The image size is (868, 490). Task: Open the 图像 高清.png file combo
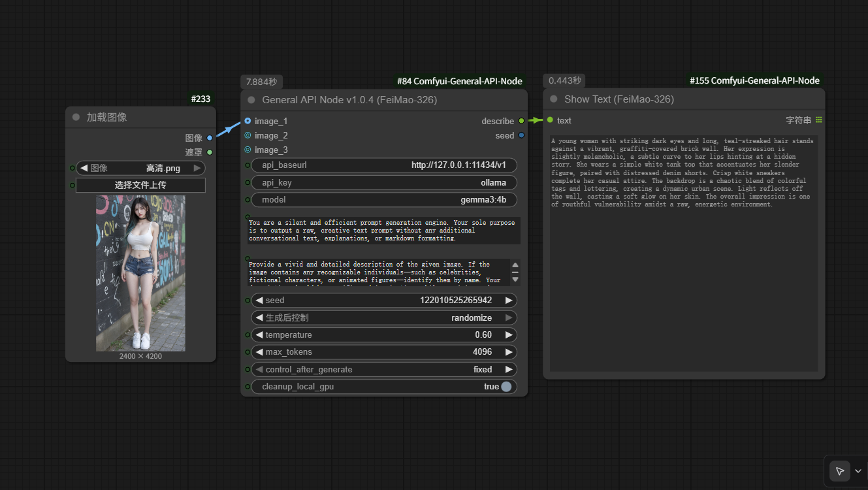click(140, 168)
